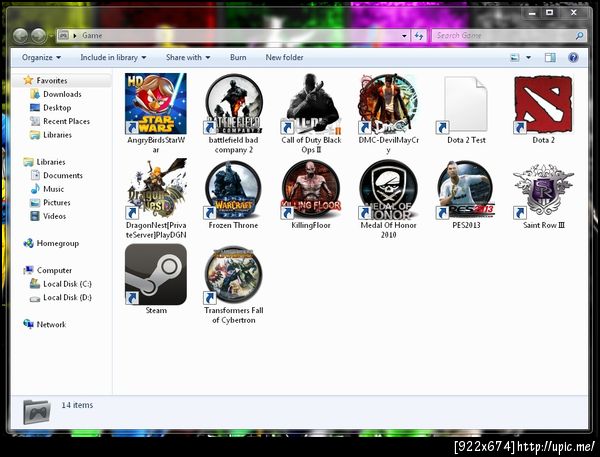The image size is (600, 457).
Task: Maximize the Game explorer window
Action: click(x=550, y=13)
